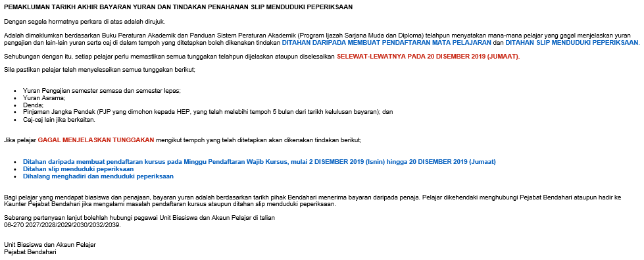Click blue bullet 'Ditahan daripada membuat pendaftaran kursus'

(259, 162)
